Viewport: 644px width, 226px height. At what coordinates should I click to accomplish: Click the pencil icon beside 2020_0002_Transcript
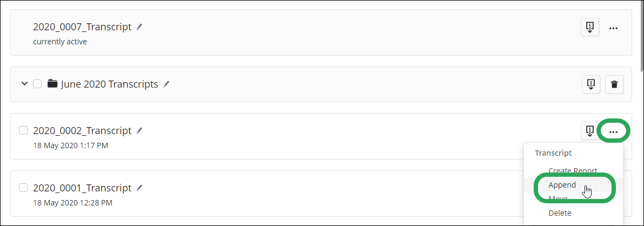140,130
